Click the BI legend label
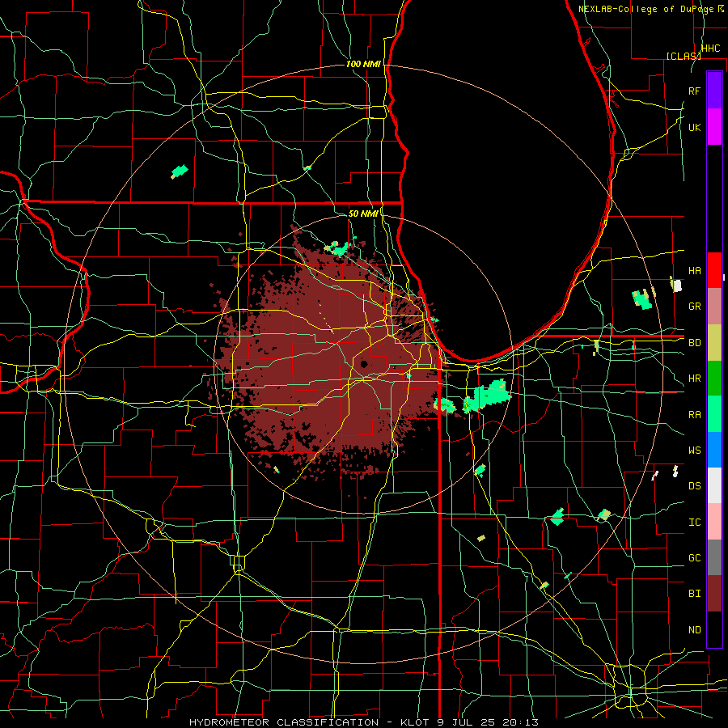 click(695, 594)
